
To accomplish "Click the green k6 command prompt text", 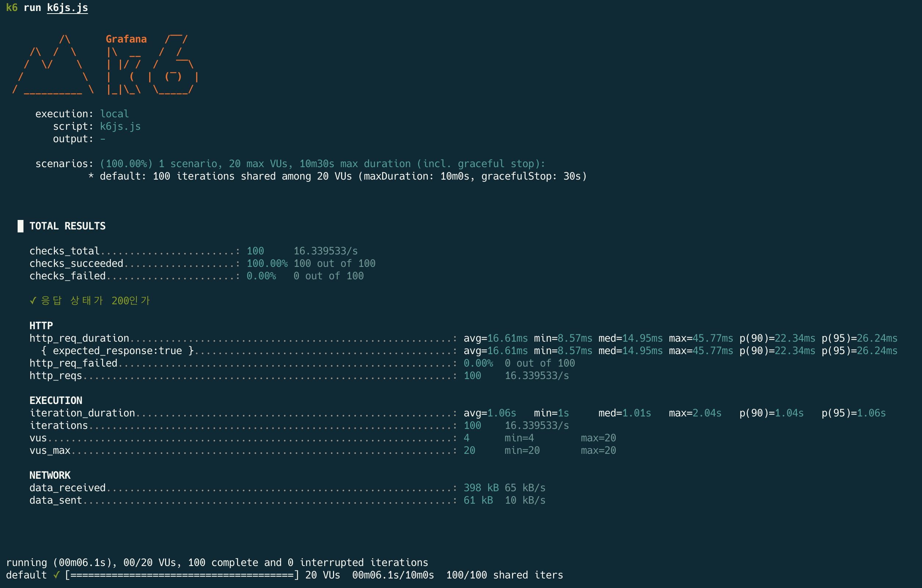I will (12, 8).
